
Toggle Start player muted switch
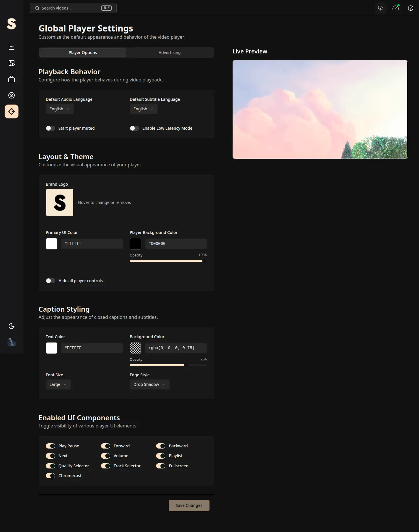(x=50, y=128)
